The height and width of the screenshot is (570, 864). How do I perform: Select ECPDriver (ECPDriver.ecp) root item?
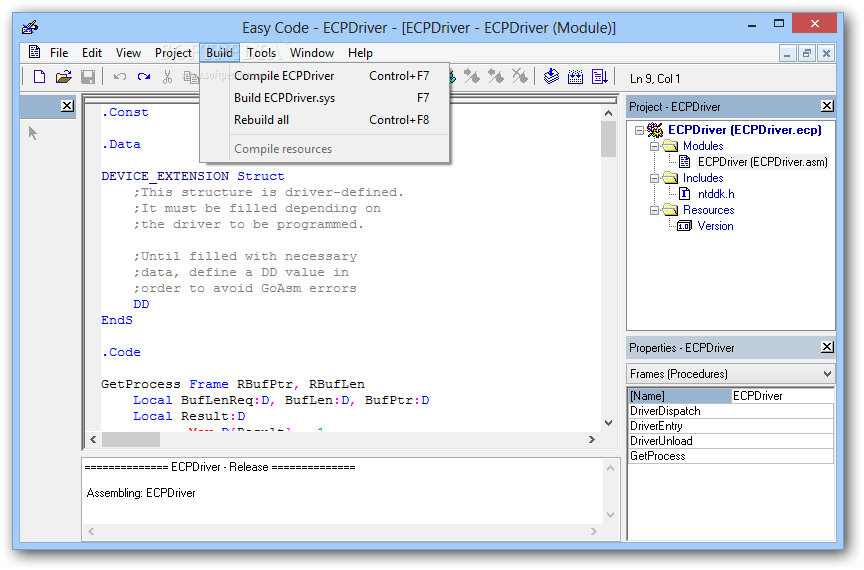point(744,130)
